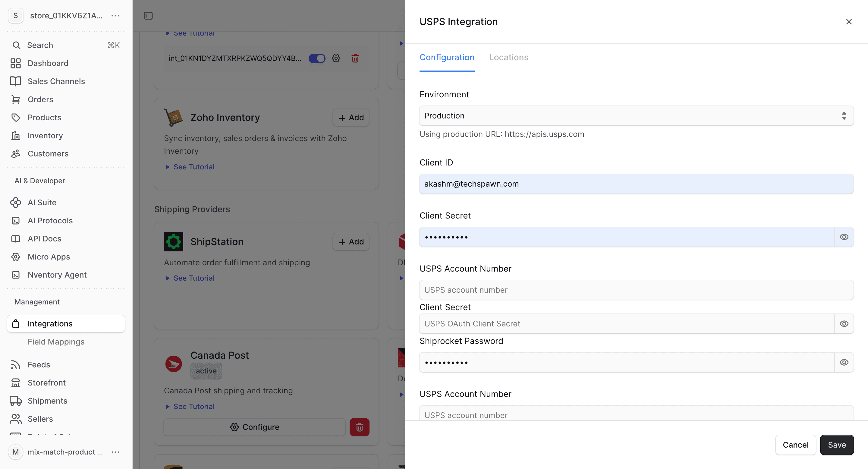Click the production URL hint text
Viewport: 868px width, 469px height.
pyautogui.click(x=502, y=134)
